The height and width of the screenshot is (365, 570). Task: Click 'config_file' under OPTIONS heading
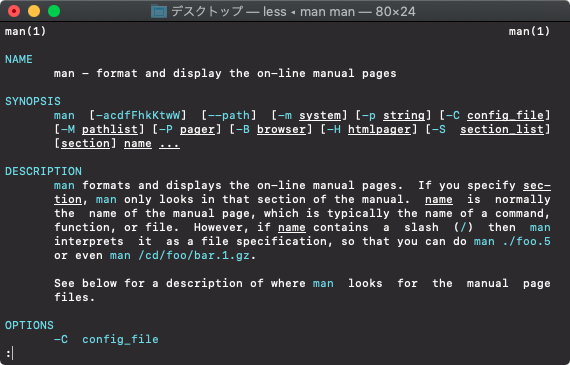[120, 340]
